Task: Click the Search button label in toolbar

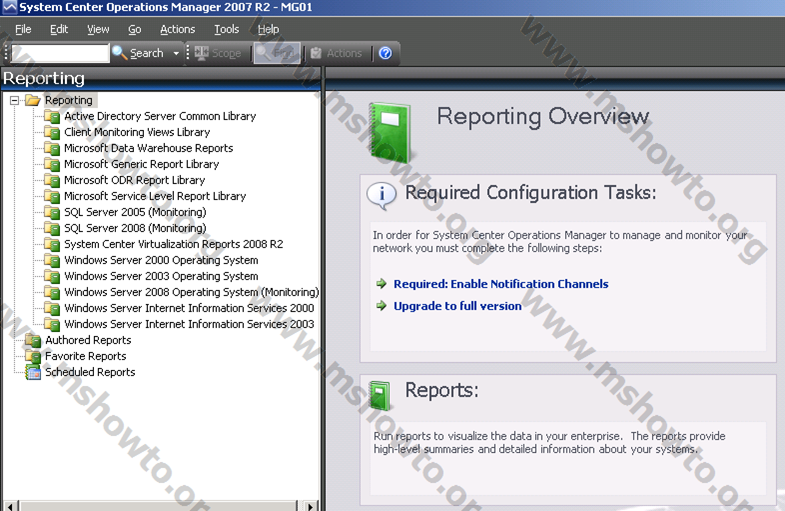Action: click(147, 53)
